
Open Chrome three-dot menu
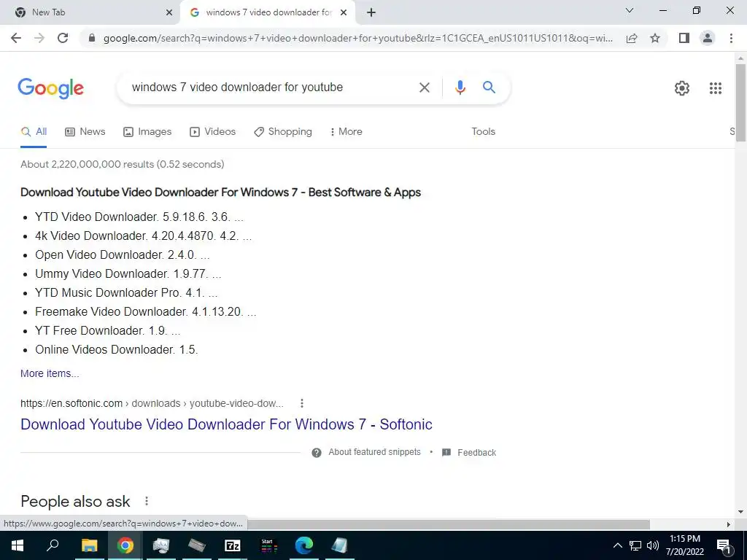[x=731, y=38]
